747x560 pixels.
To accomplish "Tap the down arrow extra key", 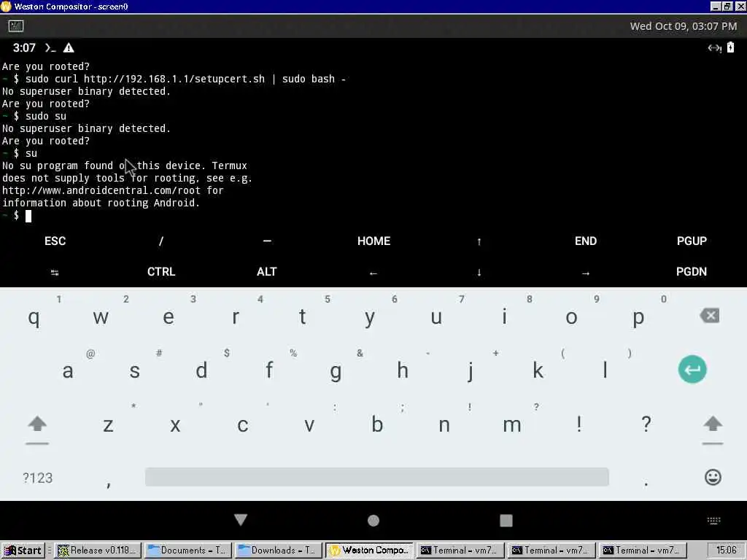I will (479, 273).
